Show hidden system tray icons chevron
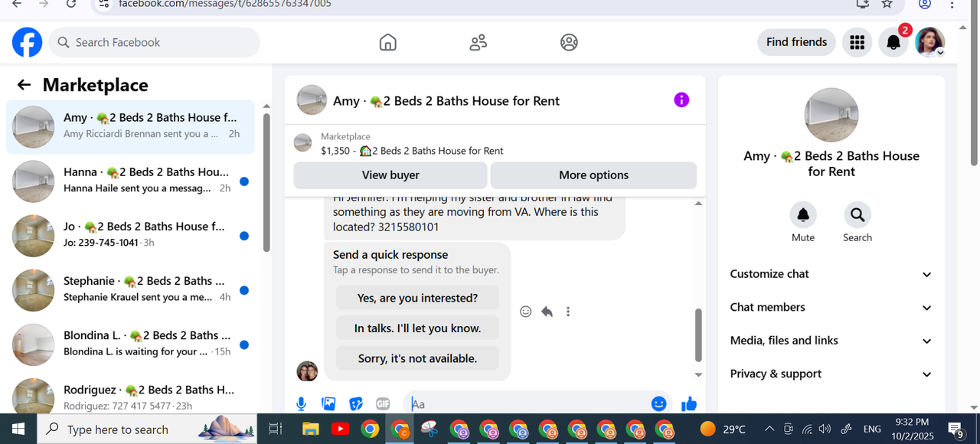The height and width of the screenshot is (444, 980). tap(769, 429)
